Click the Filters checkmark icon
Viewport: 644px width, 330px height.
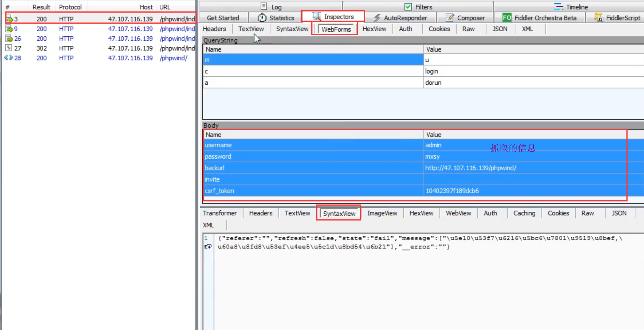pyautogui.click(x=408, y=6)
